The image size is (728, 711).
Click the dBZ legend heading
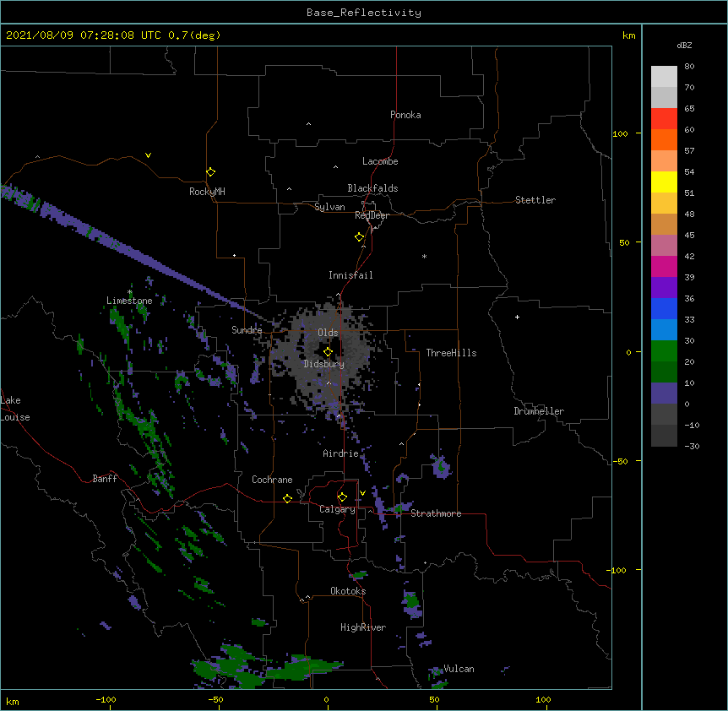click(684, 46)
